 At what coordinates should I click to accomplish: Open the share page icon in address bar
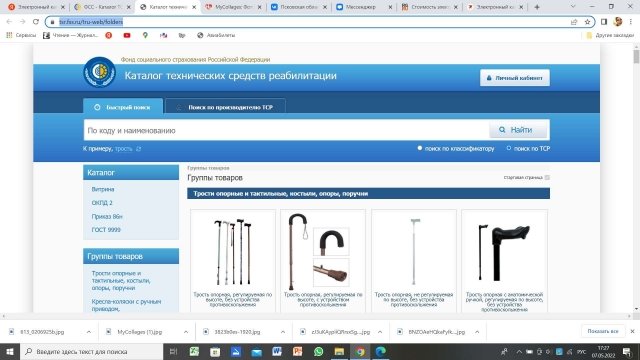(574, 22)
